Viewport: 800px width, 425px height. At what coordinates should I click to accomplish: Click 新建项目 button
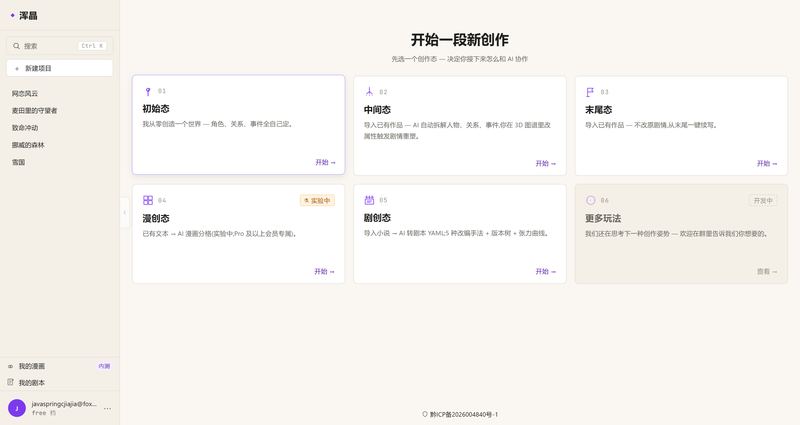[60, 68]
